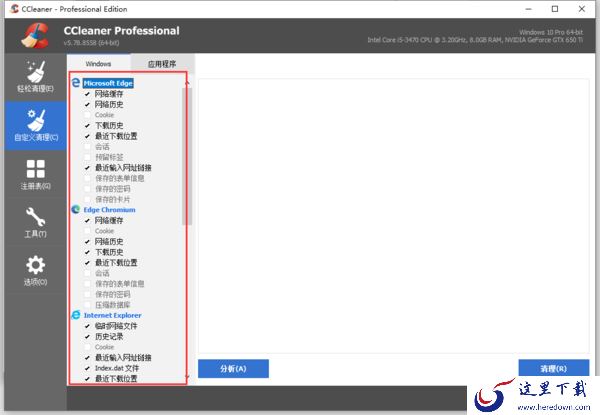Enable 会话 under Microsoft Edge

pyautogui.click(x=87, y=146)
